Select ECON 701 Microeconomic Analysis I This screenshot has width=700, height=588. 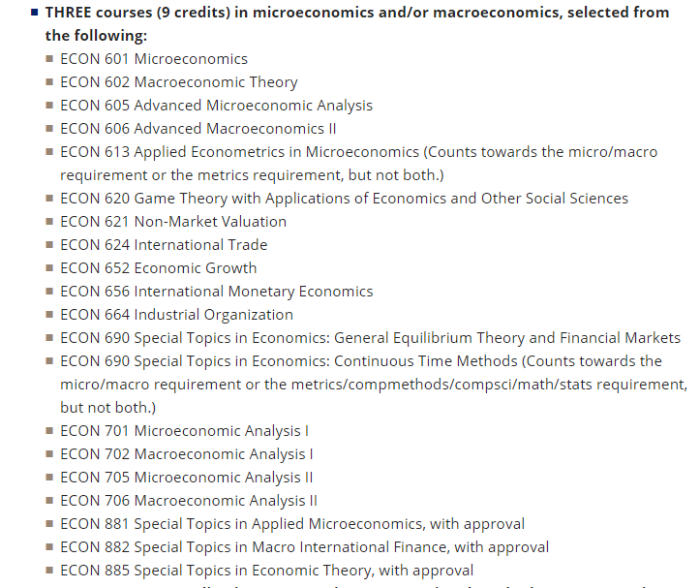pyautogui.click(x=184, y=431)
